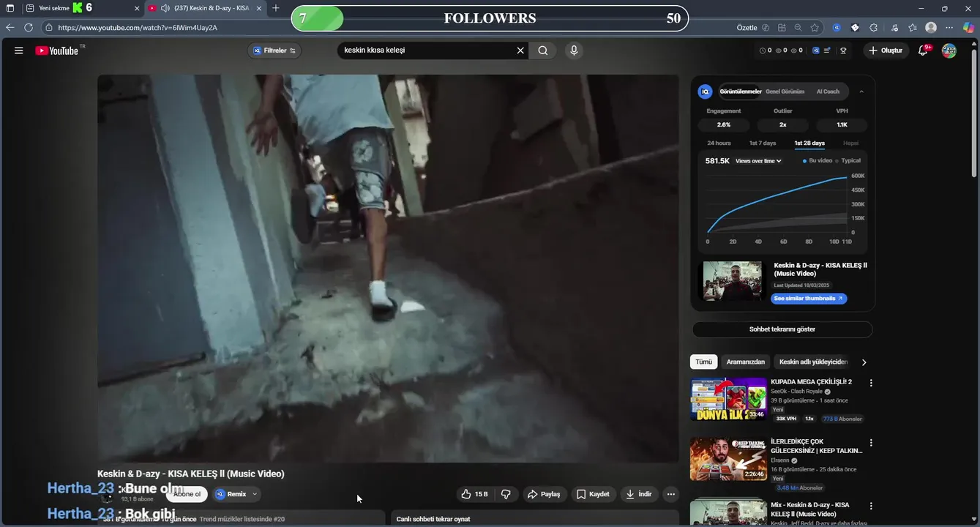Reload the page with the refresh icon

(x=29, y=28)
